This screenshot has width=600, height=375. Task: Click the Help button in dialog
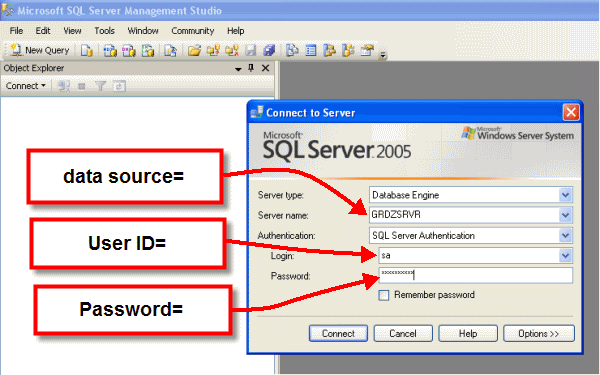point(468,334)
